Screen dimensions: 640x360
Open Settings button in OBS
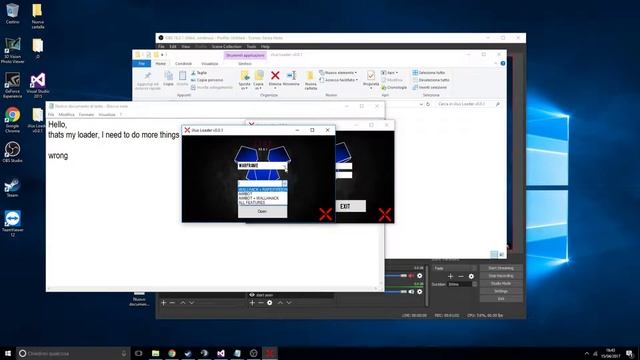point(501,291)
